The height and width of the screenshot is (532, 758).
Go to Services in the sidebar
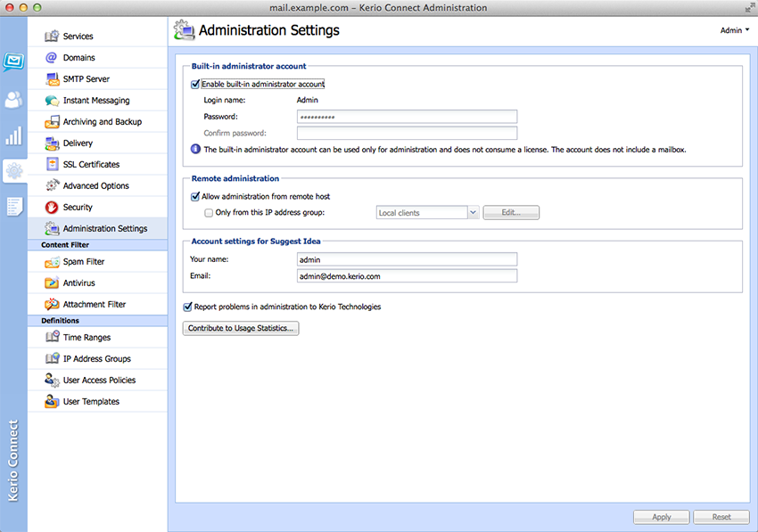(78, 37)
